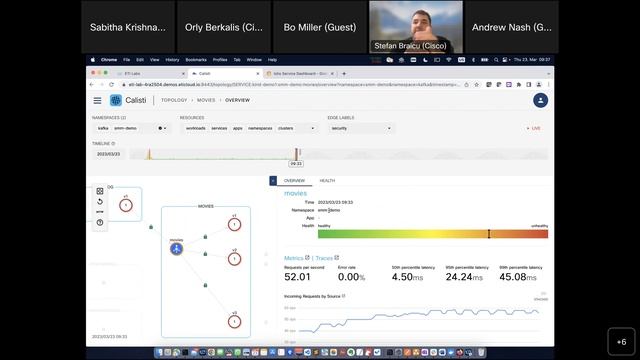The width and height of the screenshot is (640, 360).
Task: Click the info icon next to TIMELINE label
Action: pos(113,144)
